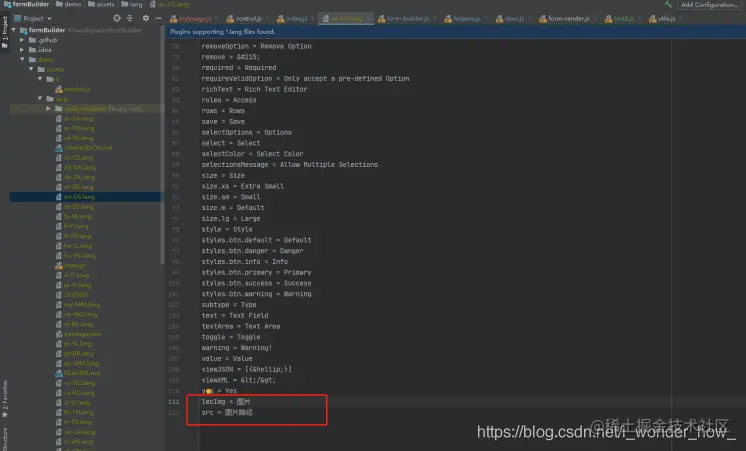Screen dimensions: 746x451
Task: Toggle the 2: Favorites side tool window
Action: pyautogui.click(x=5, y=399)
